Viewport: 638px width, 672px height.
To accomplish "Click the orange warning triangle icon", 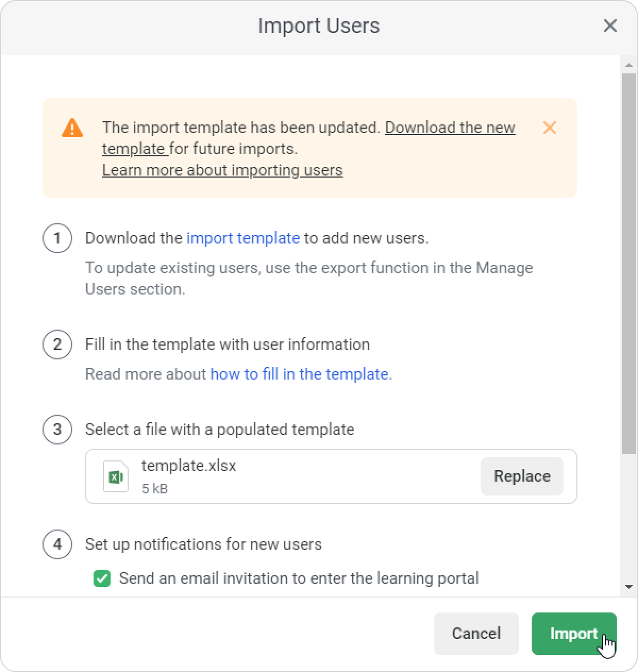I will tap(72, 128).
